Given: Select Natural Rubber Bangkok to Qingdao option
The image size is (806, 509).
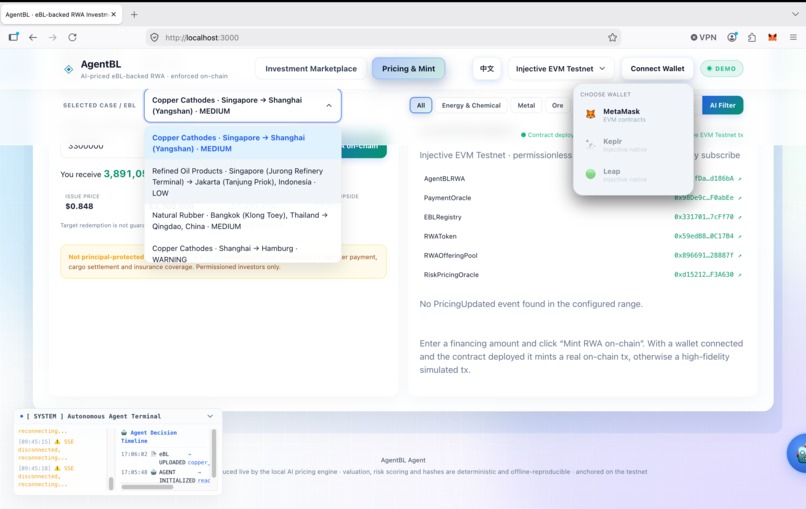Looking at the screenshot, I should [243, 221].
